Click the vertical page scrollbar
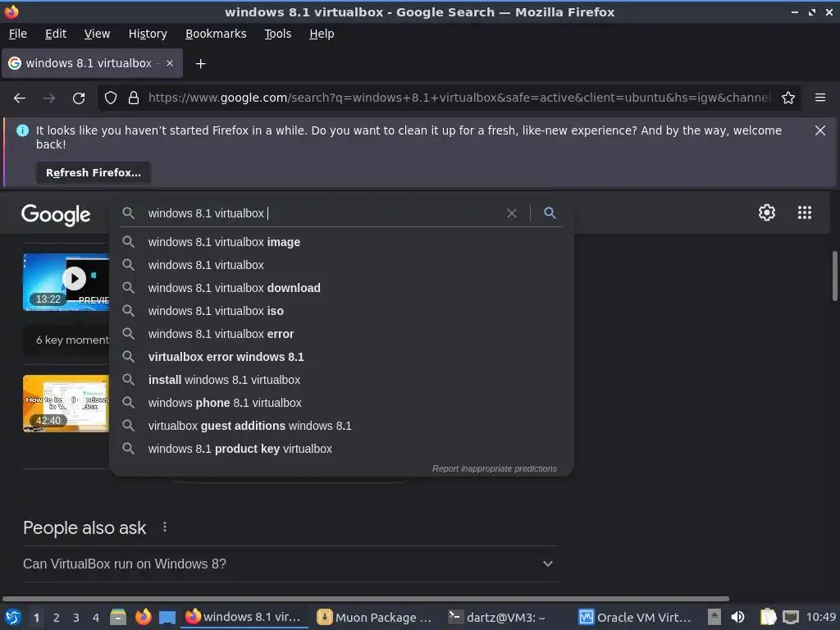This screenshot has width=840, height=630. [834, 276]
